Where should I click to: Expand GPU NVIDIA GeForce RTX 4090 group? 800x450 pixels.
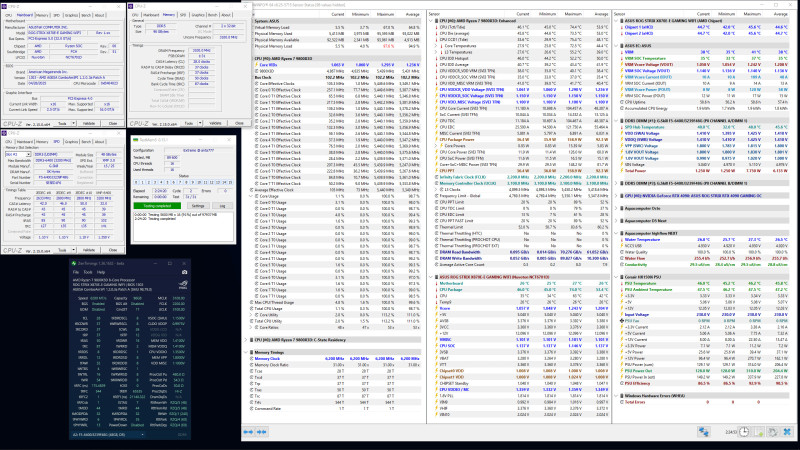[616, 196]
